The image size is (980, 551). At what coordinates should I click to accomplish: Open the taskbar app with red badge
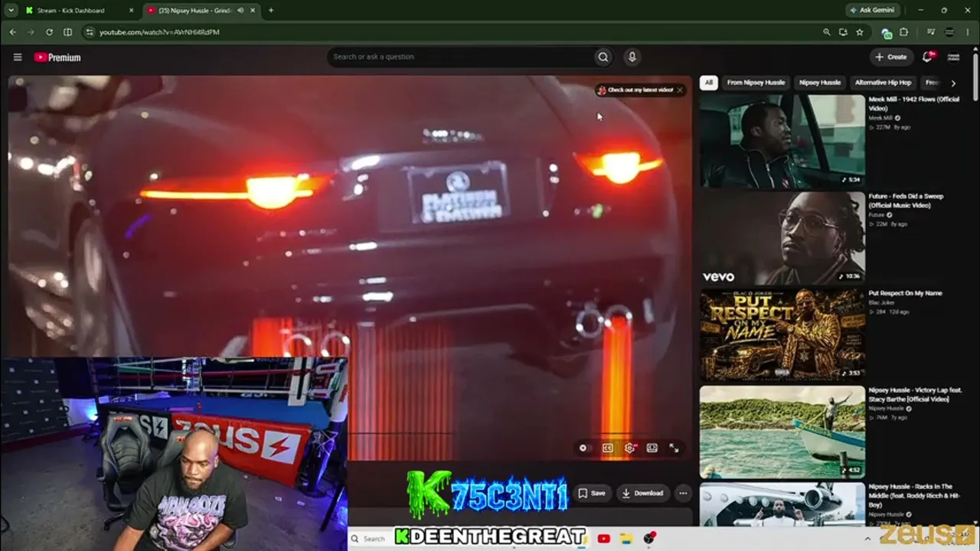(x=650, y=539)
